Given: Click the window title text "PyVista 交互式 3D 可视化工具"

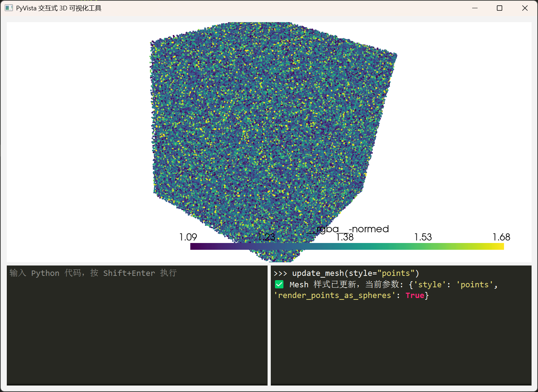Looking at the screenshot, I should tap(59, 8).
